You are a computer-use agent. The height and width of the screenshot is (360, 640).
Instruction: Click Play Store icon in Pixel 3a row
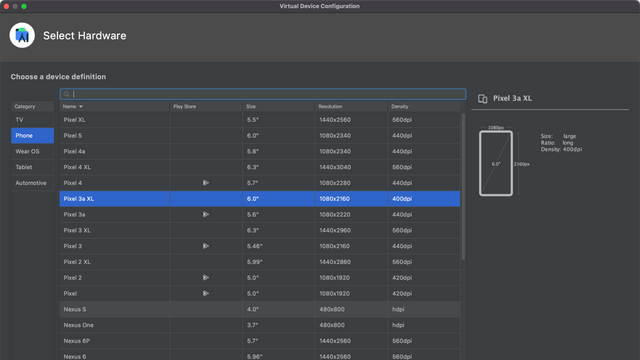click(x=206, y=214)
